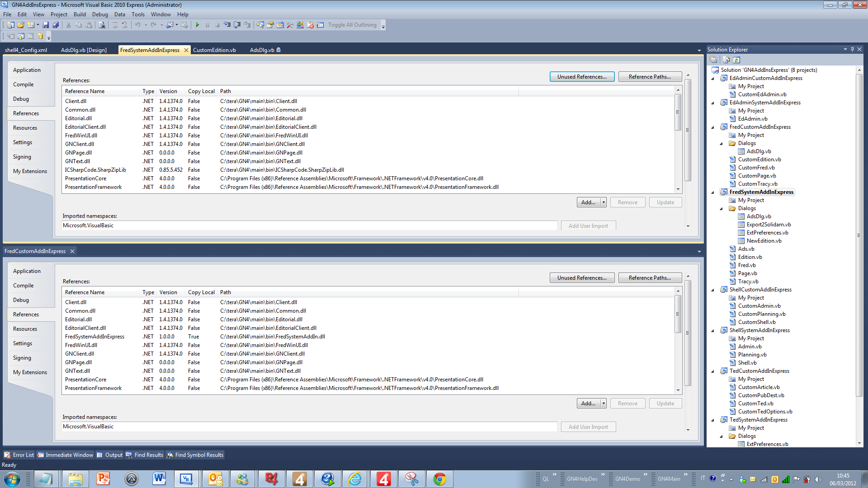
Task: Click Unused References button in lower pane
Action: coord(582,278)
